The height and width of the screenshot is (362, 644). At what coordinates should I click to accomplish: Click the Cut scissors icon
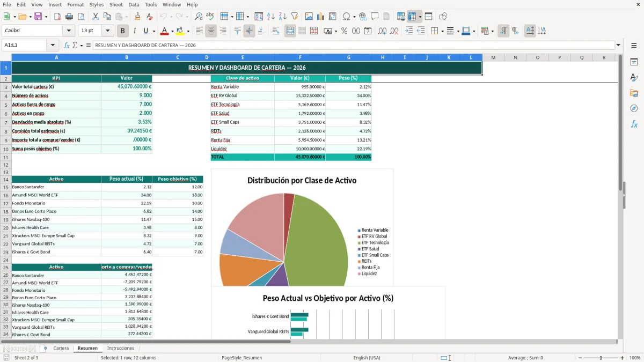coord(96,17)
